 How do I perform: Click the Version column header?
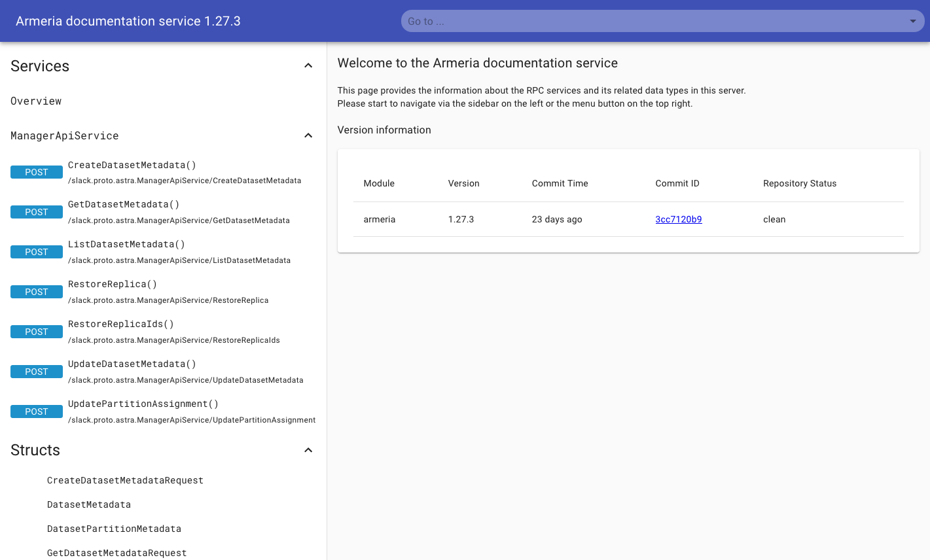[x=464, y=183]
